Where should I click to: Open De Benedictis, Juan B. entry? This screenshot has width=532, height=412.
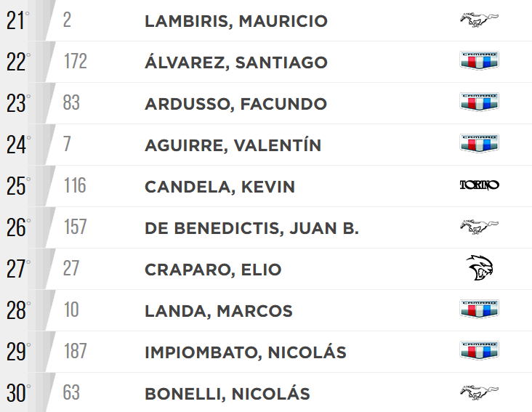[x=251, y=228]
